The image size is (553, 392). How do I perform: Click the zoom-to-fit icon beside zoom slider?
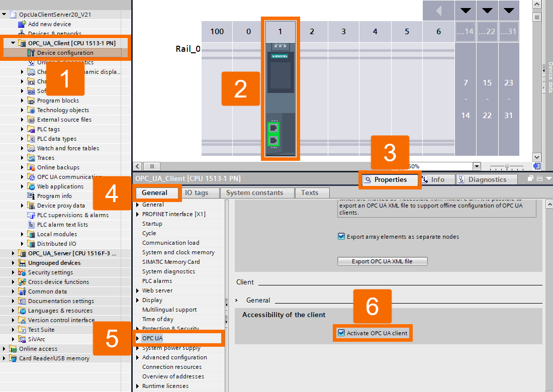click(x=537, y=166)
